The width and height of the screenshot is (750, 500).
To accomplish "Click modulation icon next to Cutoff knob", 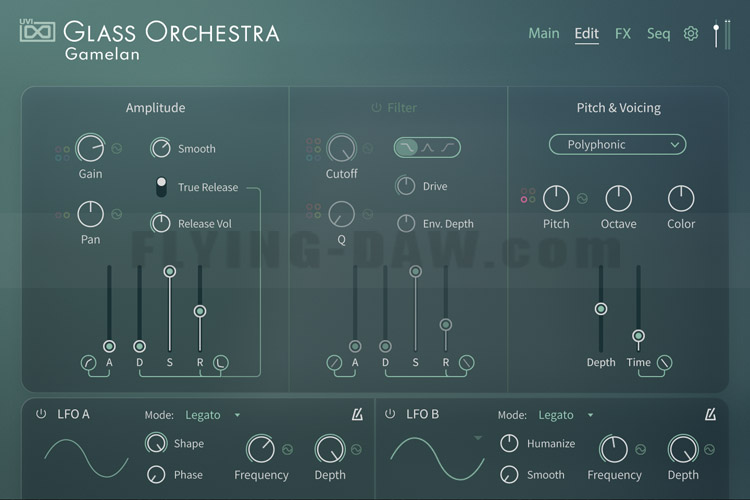I will coord(367,148).
